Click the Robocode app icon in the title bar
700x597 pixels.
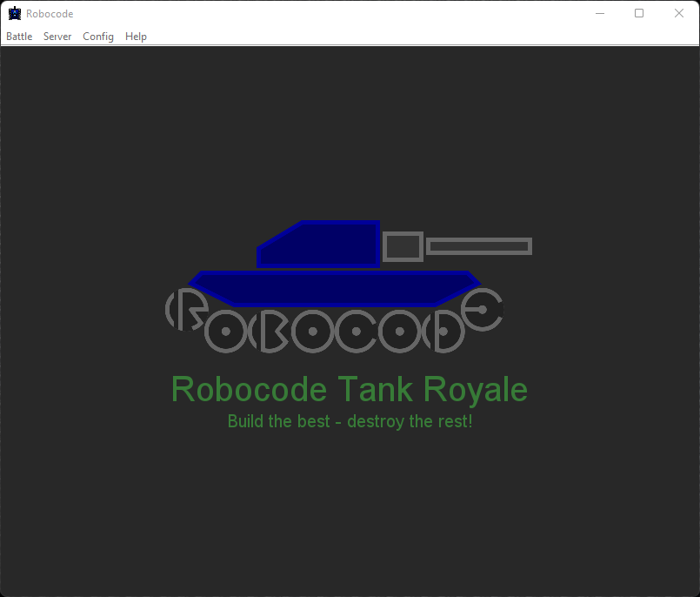(x=14, y=13)
